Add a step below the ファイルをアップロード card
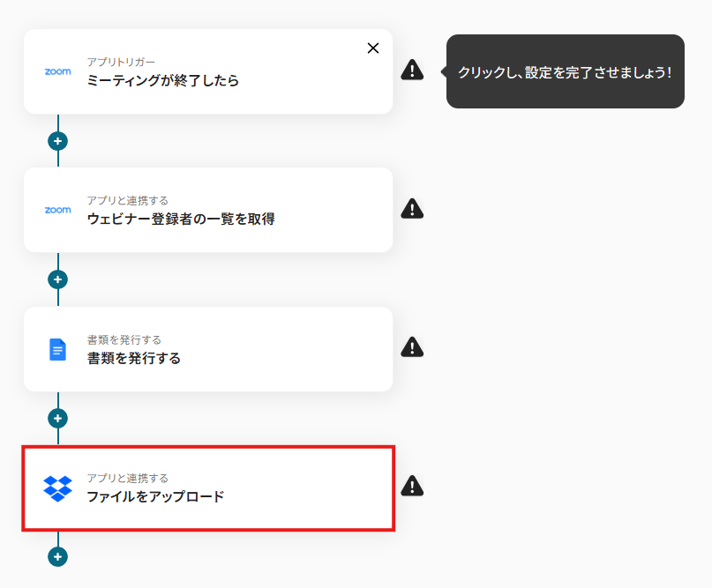The width and height of the screenshot is (712, 588). pyautogui.click(x=57, y=556)
